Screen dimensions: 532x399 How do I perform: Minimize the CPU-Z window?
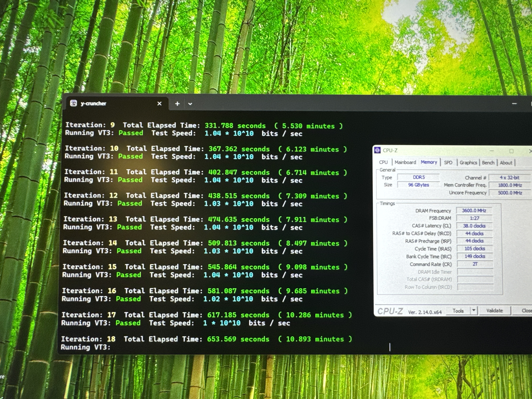[x=492, y=151]
